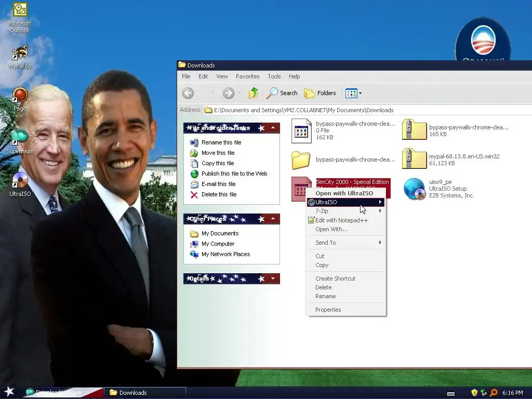Expand the Details panel
This screenshot has height=399, width=532.
(273, 278)
